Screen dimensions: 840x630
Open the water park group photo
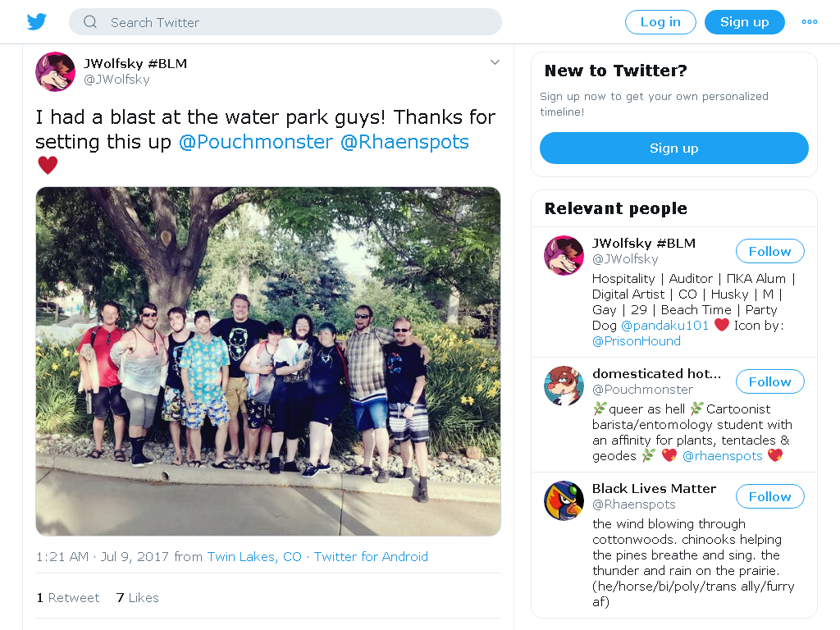click(268, 362)
